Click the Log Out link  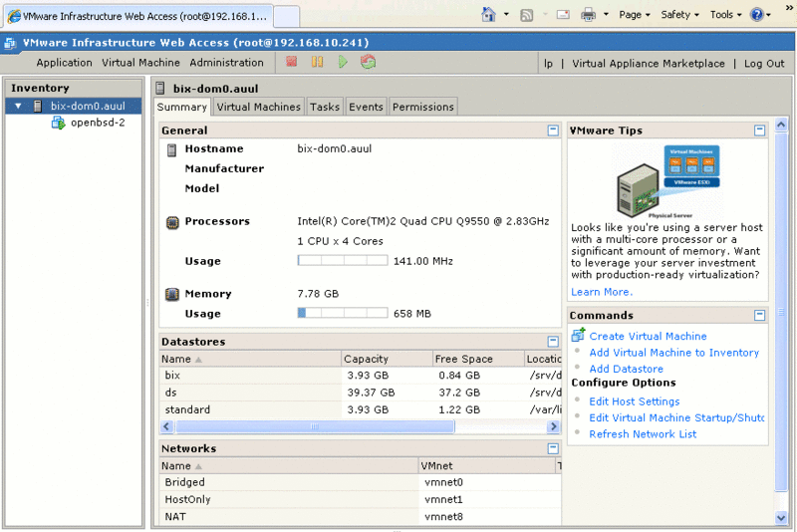[764, 64]
